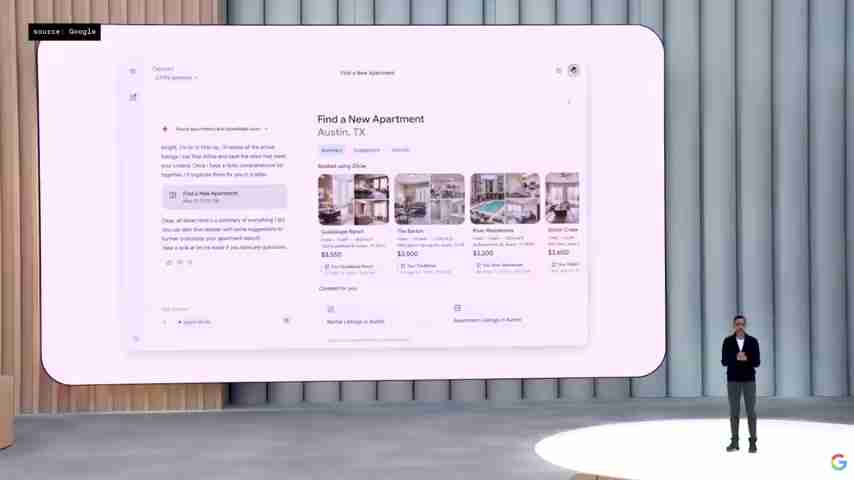
Task: Open the settings icon at sidebar bottom
Action: 136,338
